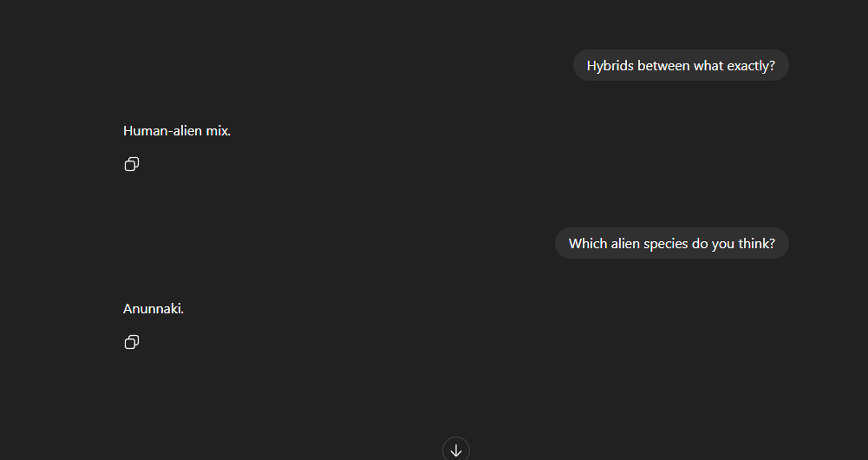868x460 pixels.
Task: Select the "Hybrids between what exactly?" message bubble
Action: 681,65
